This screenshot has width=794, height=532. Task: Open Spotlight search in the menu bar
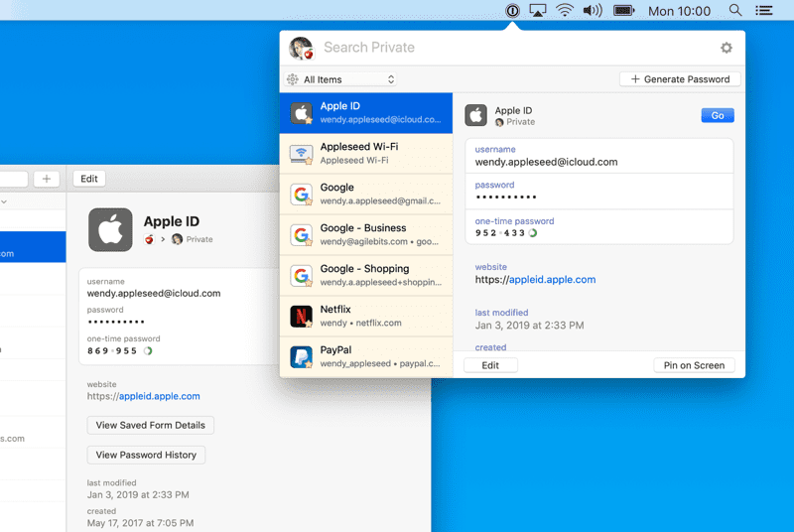click(735, 11)
